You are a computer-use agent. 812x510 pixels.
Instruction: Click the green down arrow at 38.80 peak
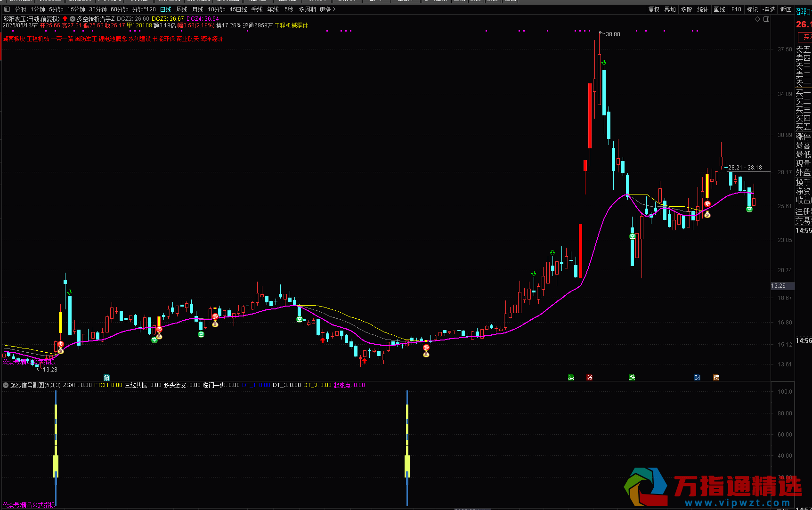(603, 62)
